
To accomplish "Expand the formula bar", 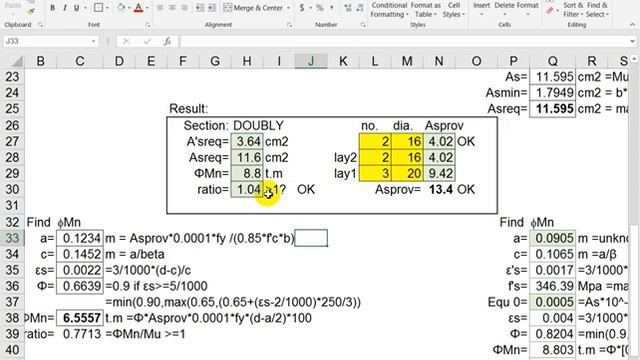I will point(632,41).
